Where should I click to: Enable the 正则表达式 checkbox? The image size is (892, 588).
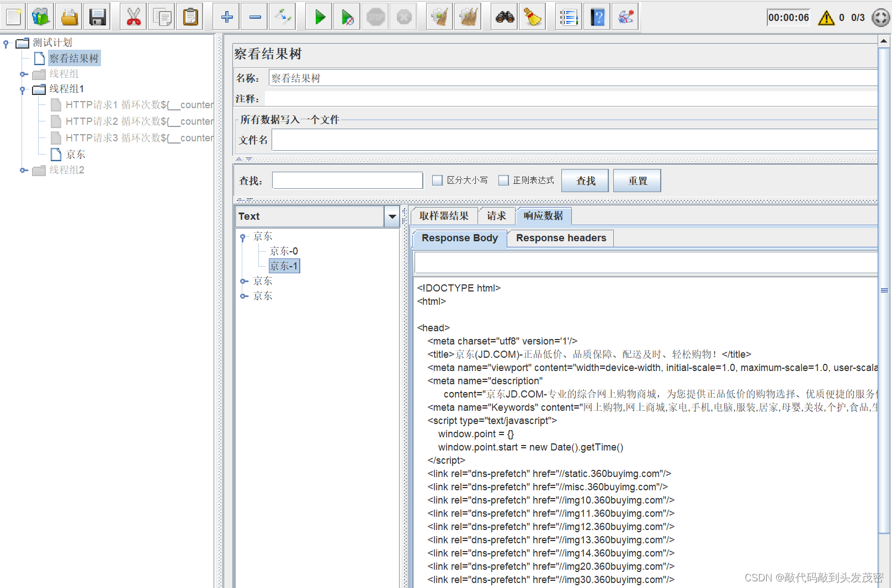coord(503,181)
